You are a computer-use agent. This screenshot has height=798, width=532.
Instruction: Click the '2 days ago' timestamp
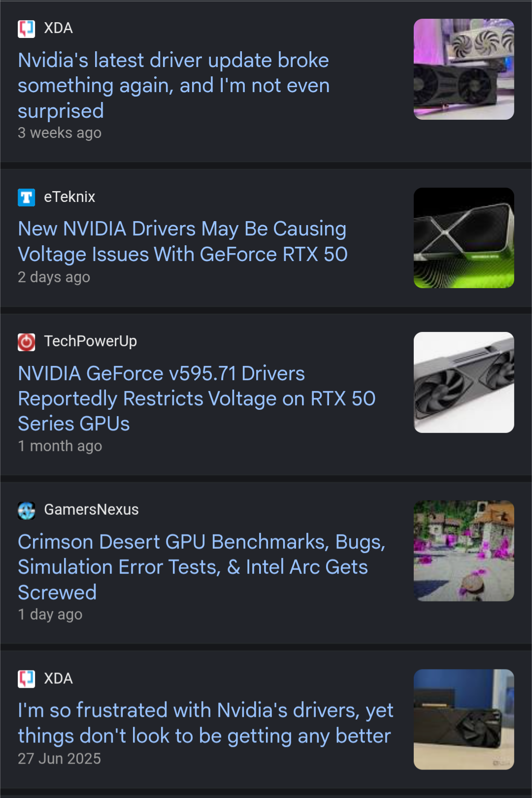click(x=54, y=277)
